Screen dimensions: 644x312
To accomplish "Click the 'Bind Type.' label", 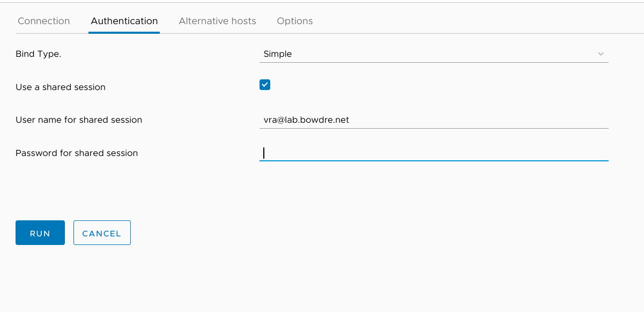I will tap(39, 54).
